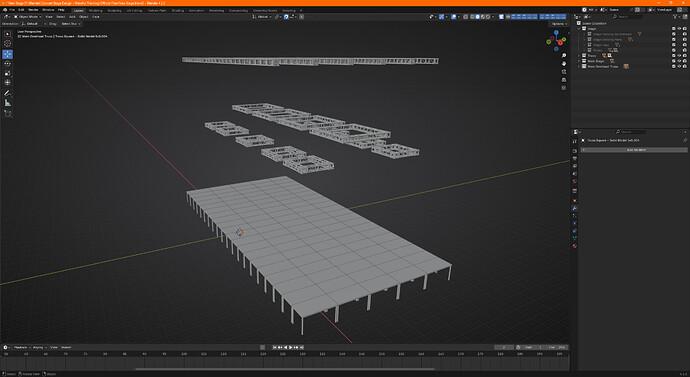Select the Add Cube tool
This screenshot has height=377, width=690.
(7, 113)
